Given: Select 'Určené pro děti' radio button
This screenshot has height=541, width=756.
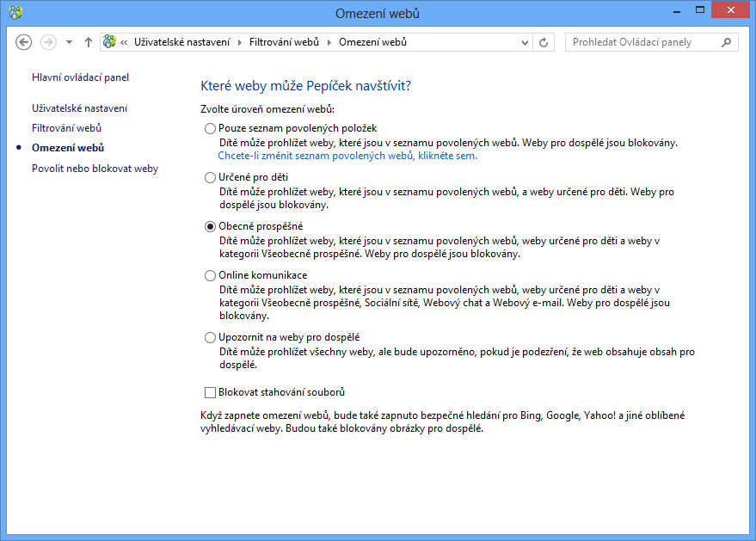Looking at the screenshot, I should tap(211, 177).
